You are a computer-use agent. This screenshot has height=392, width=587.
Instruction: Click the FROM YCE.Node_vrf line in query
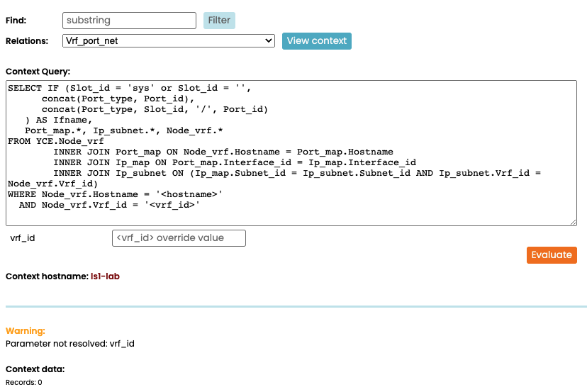click(55, 141)
